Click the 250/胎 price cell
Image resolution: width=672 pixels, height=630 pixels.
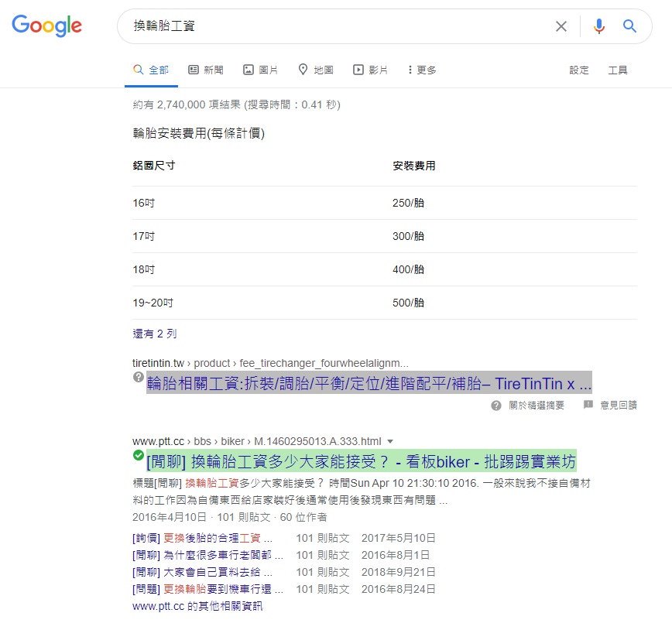(x=409, y=203)
